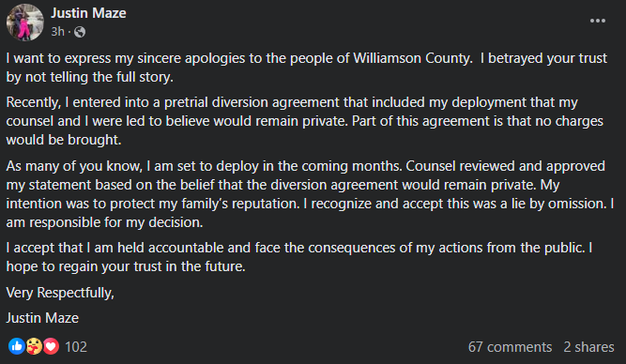The height and width of the screenshot is (364, 626).
Task: View the 2 shares link
Action: click(588, 347)
